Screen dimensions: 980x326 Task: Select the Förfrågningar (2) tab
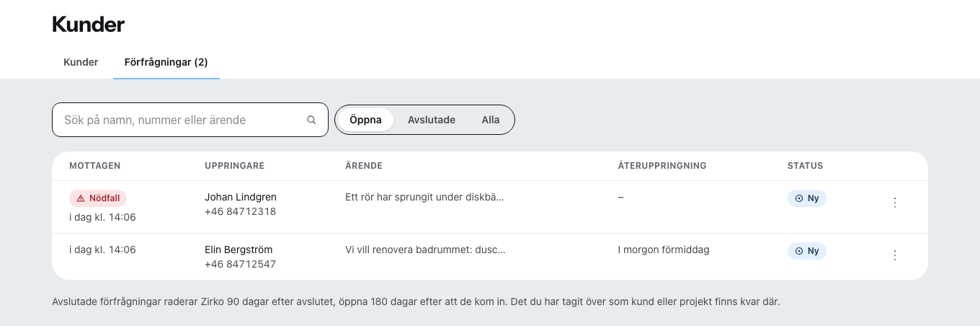click(x=166, y=62)
